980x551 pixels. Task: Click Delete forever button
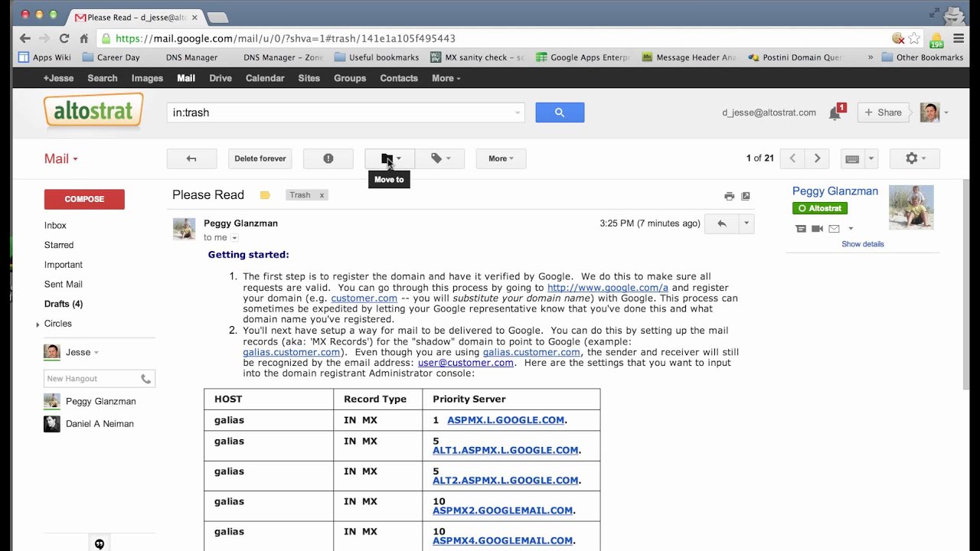260,158
